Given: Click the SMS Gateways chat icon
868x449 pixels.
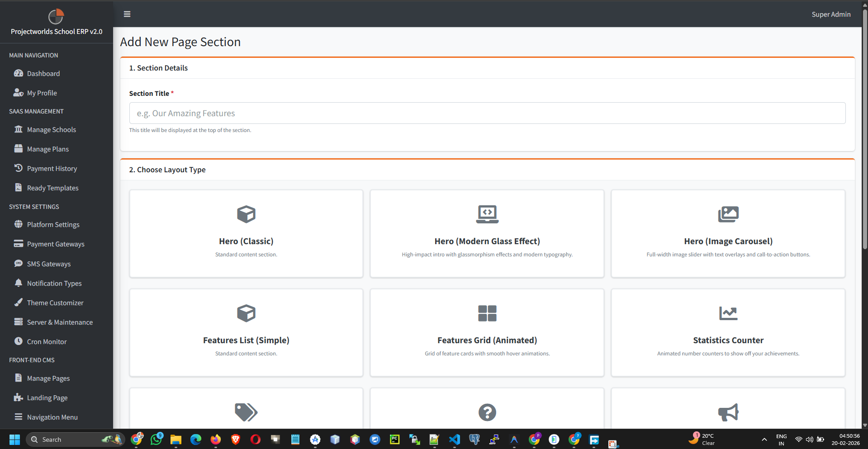Looking at the screenshot, I should [19, 264].
